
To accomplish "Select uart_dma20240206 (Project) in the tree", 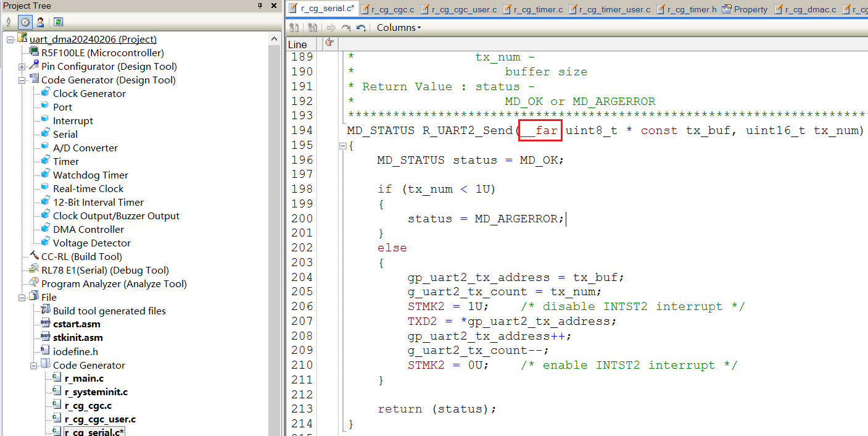I will [93, 39].
